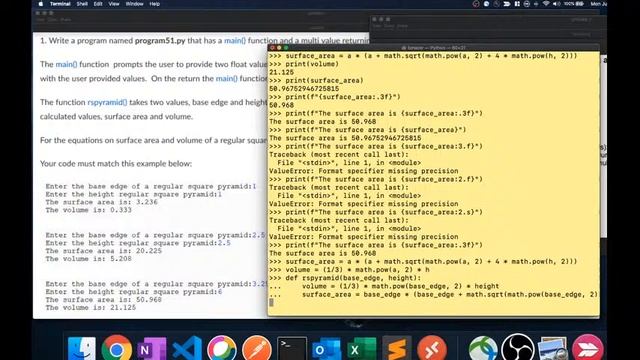The image size is (640, 360).
Task: Click the main() link after 'On the return the'
Action: tap(227, 78)
